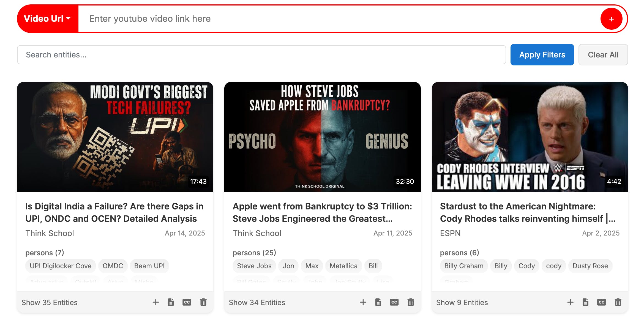644x321 pixels.
Task: Open the document icon on Digital India card
Action: click(171, 302)
